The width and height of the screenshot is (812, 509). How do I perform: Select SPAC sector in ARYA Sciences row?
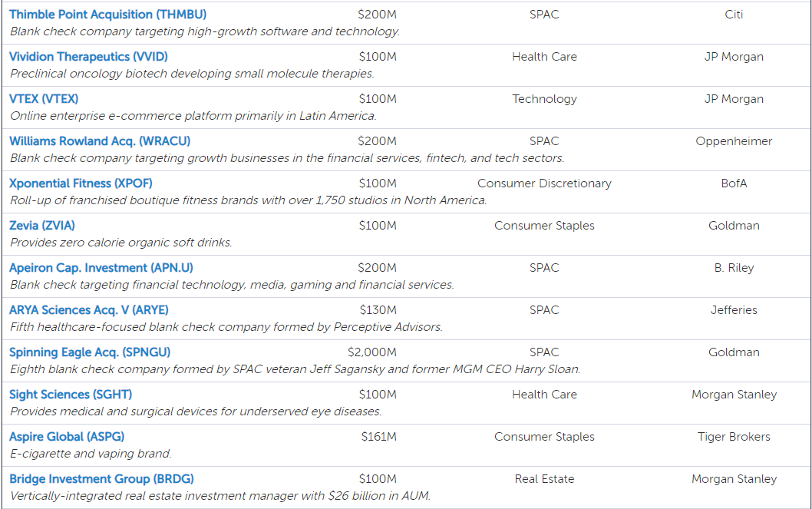(544, 309)
